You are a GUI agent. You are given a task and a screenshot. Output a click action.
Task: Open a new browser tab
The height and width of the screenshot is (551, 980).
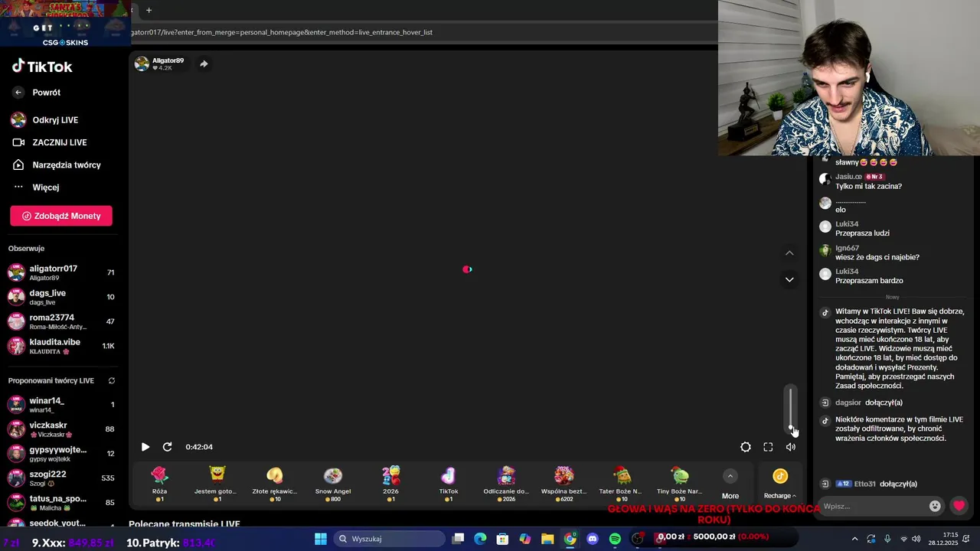pos(149,10)
